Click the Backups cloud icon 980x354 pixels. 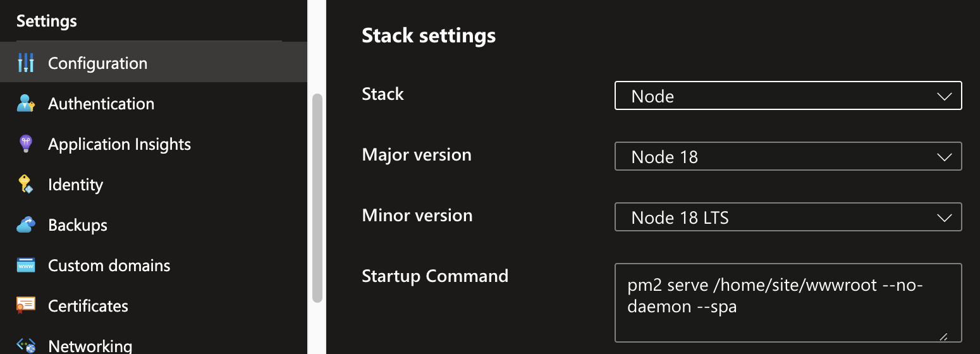click(25, 225)
